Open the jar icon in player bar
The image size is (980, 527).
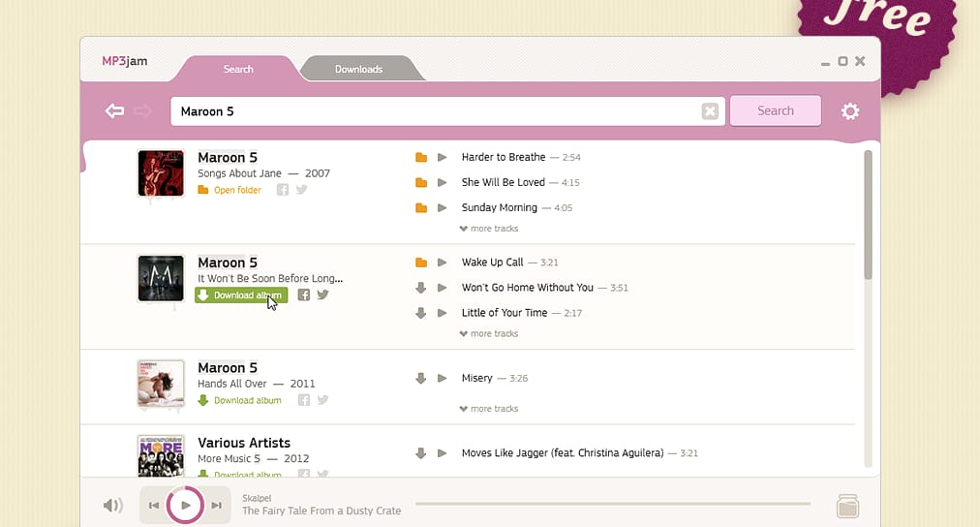click(x=847, y=506)
